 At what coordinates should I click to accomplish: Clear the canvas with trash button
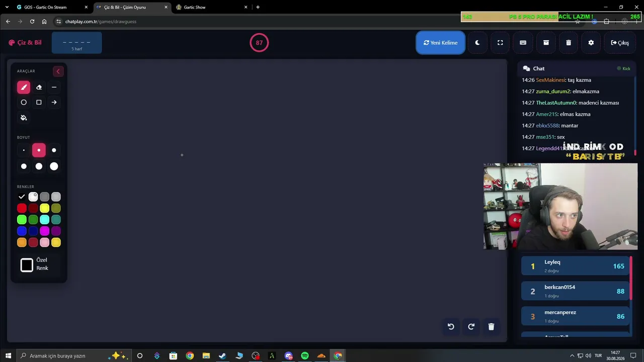tap(491, 326)
